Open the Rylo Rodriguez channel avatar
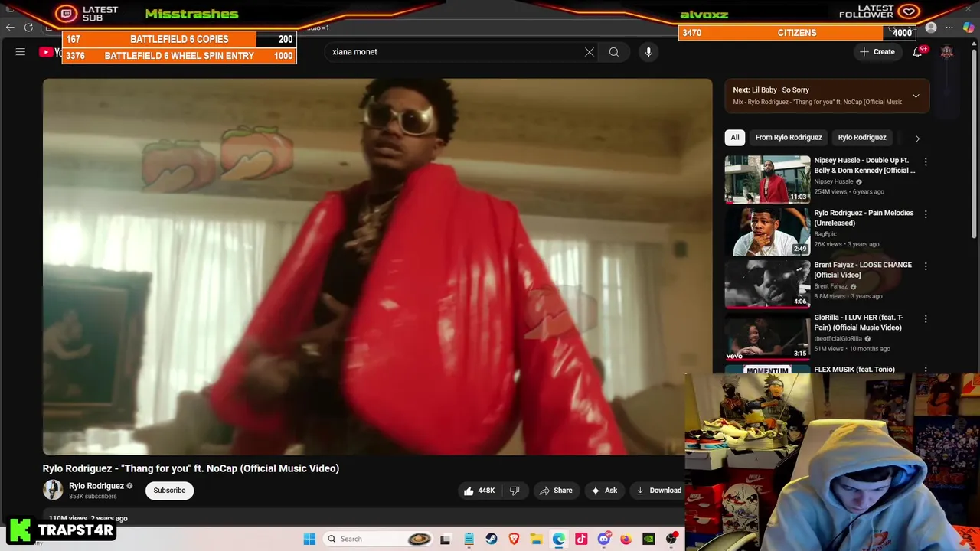Image resolution: width=980 pixels, height=551 pixels. 53,491
